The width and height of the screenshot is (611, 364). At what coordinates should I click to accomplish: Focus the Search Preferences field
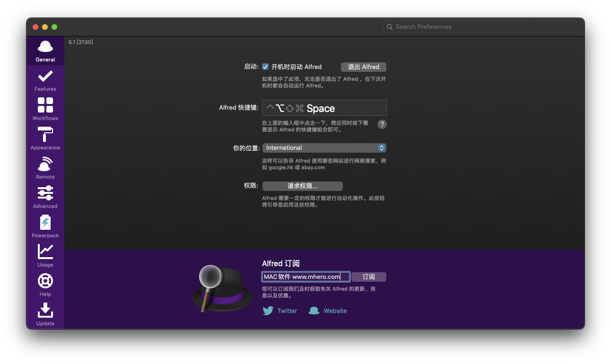(x=482, y=27)
